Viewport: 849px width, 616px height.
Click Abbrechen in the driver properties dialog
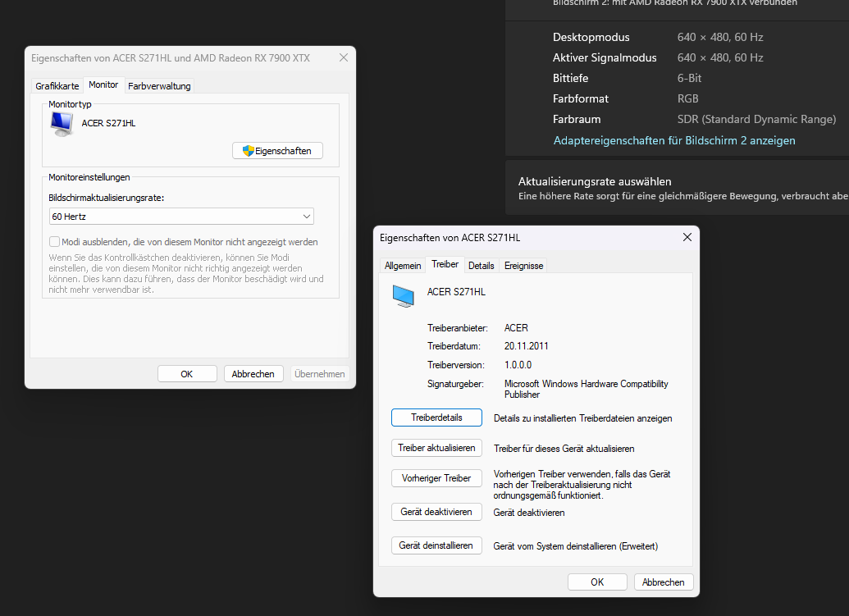tap(664, 582)
